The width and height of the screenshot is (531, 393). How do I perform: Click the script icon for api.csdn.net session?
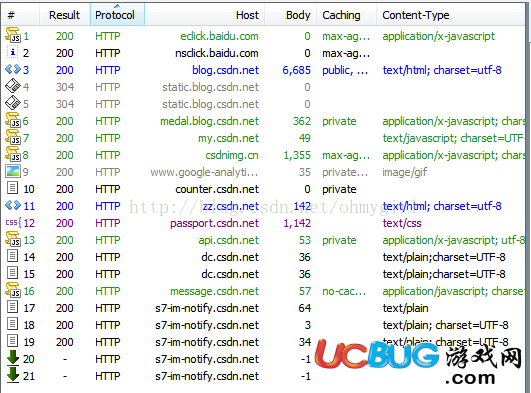[x=13, y=239]
